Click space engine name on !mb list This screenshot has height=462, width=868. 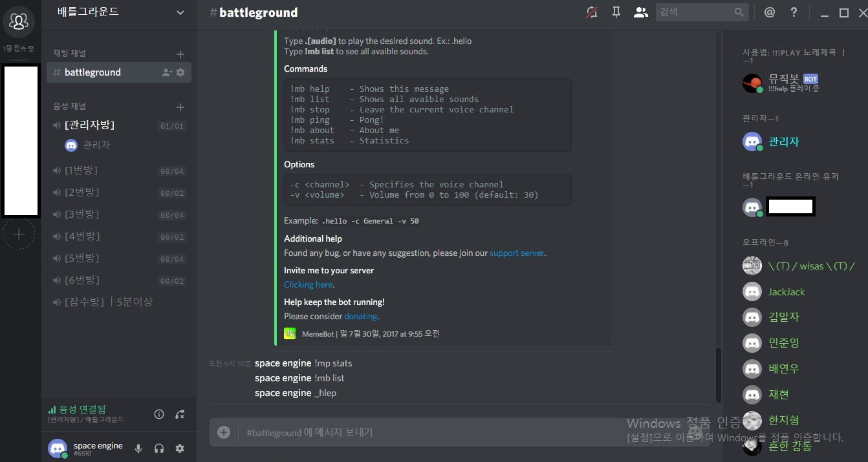(x=283, y=378)
